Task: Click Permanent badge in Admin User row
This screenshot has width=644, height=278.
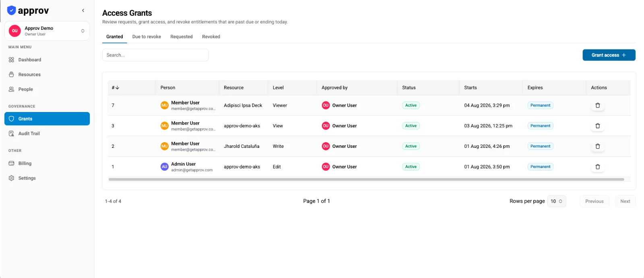Action: coord(541,167)
